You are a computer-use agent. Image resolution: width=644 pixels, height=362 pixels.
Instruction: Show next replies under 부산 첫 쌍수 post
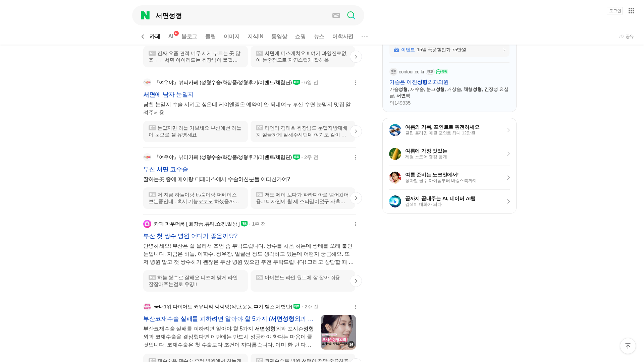click(356, 281)
